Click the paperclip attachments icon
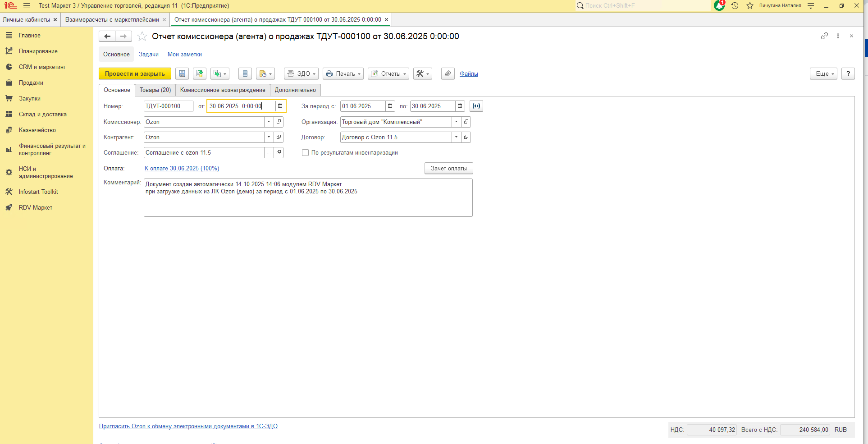This screenshot has width=868, height=444. [448, 73]
